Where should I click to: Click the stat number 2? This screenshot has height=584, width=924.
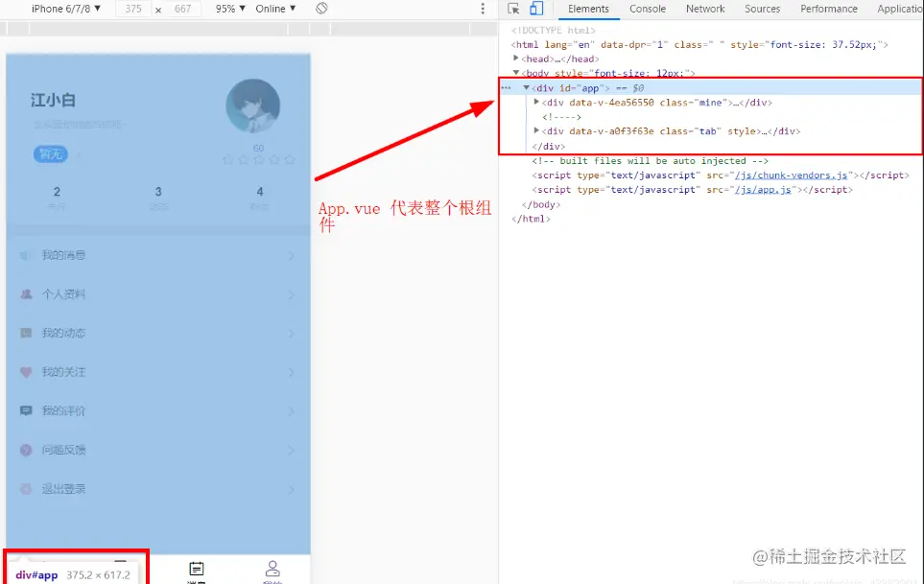click(x=57, y=192)
